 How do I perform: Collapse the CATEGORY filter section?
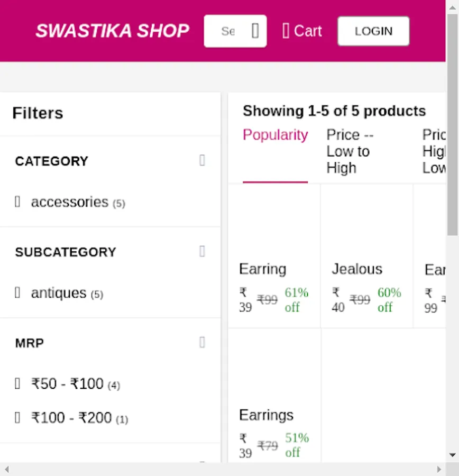pyautogui.click(x=202, y=160)
